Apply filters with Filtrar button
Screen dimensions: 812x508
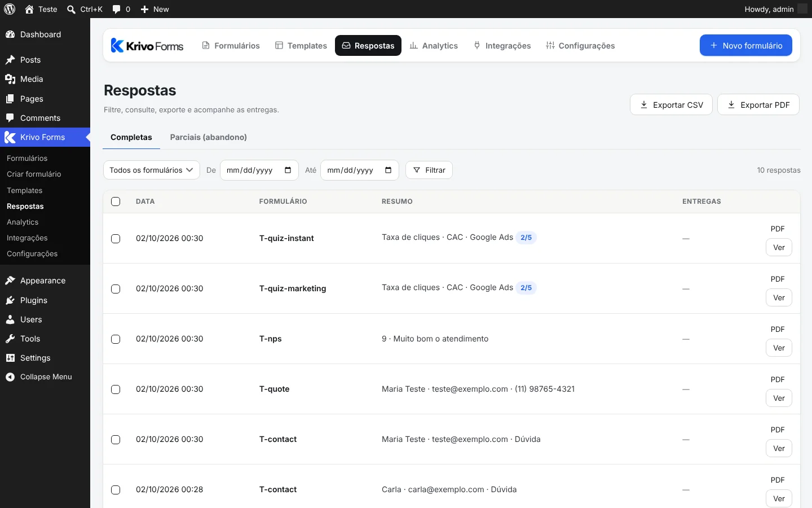pos(429,170)
